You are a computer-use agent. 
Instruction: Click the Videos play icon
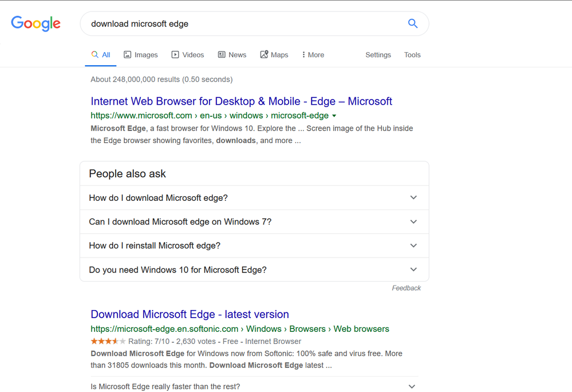tap(175, 55)
